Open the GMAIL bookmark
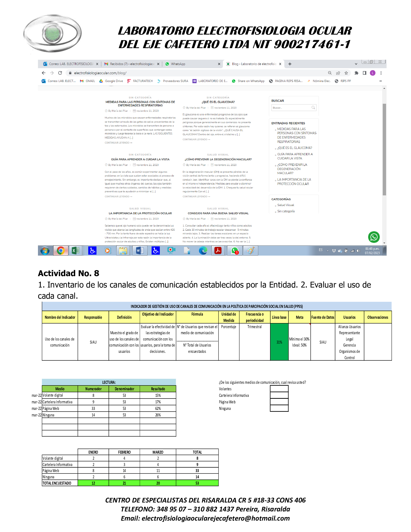 (88, 81)
